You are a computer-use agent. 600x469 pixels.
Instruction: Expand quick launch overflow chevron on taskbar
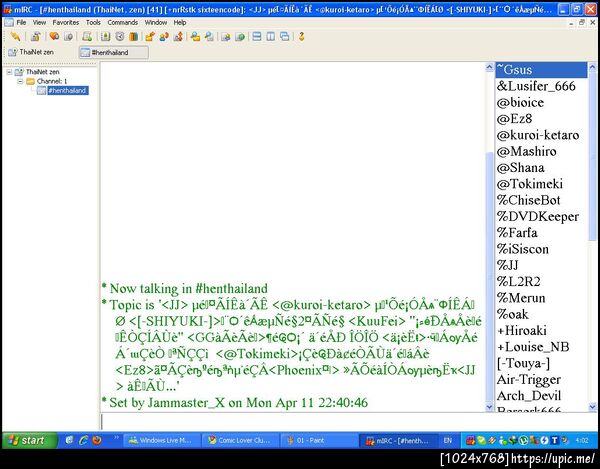(116, 437)
